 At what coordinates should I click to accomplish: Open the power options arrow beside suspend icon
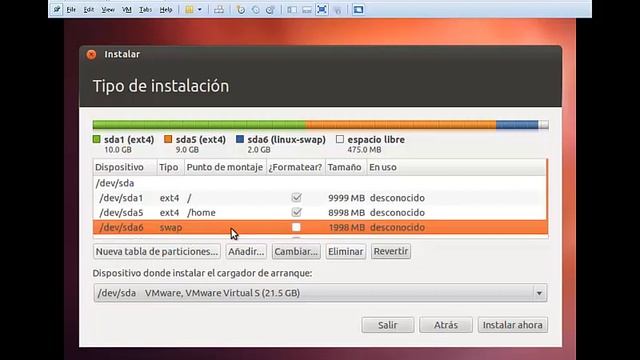(x=200, y=9)
